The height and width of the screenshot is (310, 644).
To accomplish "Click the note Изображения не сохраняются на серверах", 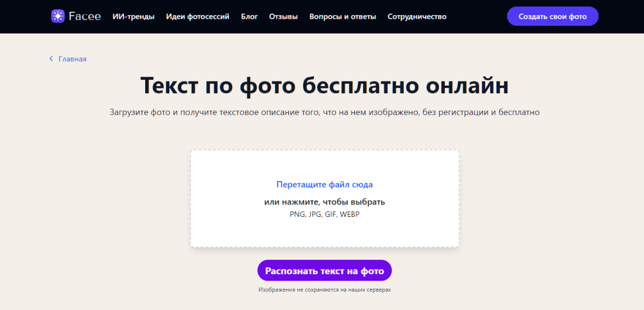I will (x=324, y=289).
